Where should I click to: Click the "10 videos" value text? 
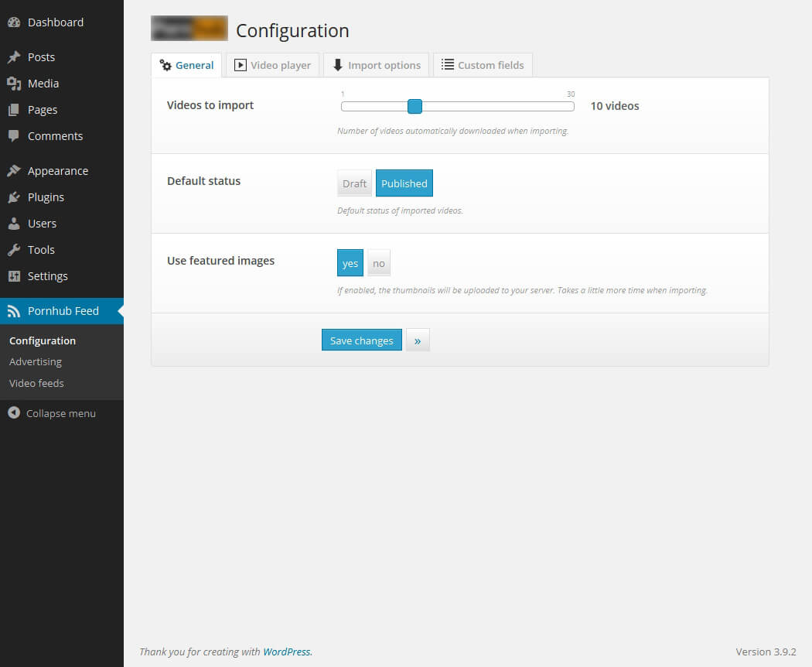(x=615, y=106)
